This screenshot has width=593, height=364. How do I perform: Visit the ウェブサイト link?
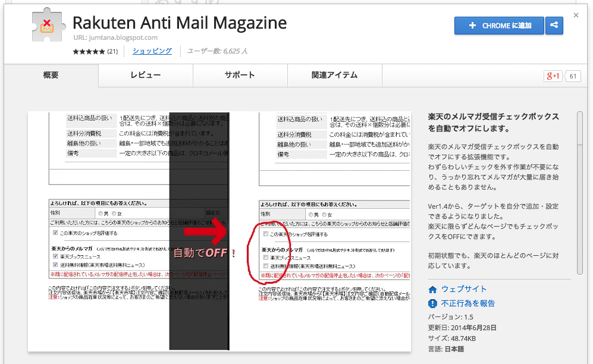click(464, 289)
